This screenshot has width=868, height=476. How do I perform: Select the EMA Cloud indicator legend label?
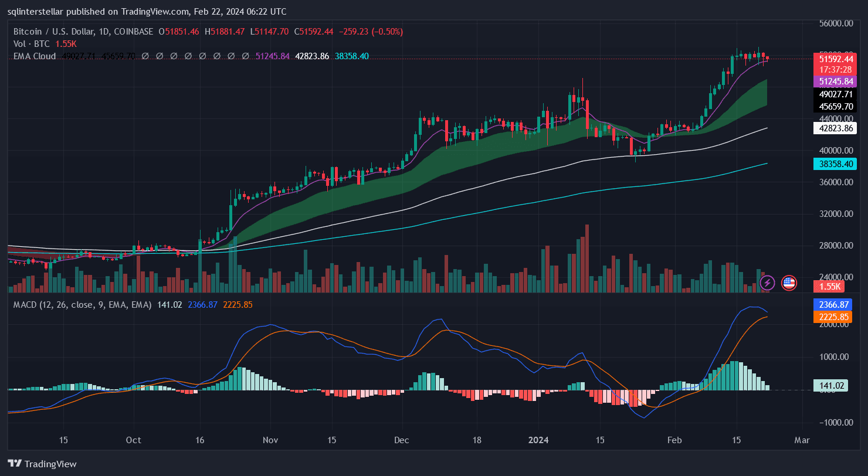35,56
